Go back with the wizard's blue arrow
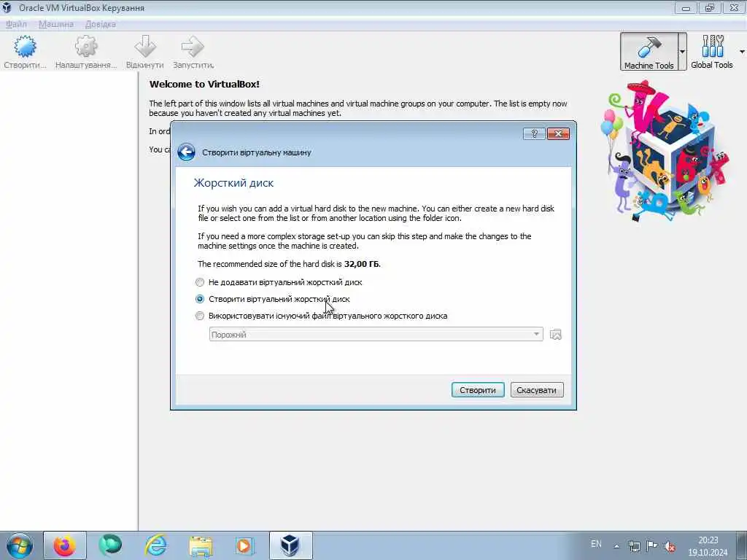 [x=186, y=152]
